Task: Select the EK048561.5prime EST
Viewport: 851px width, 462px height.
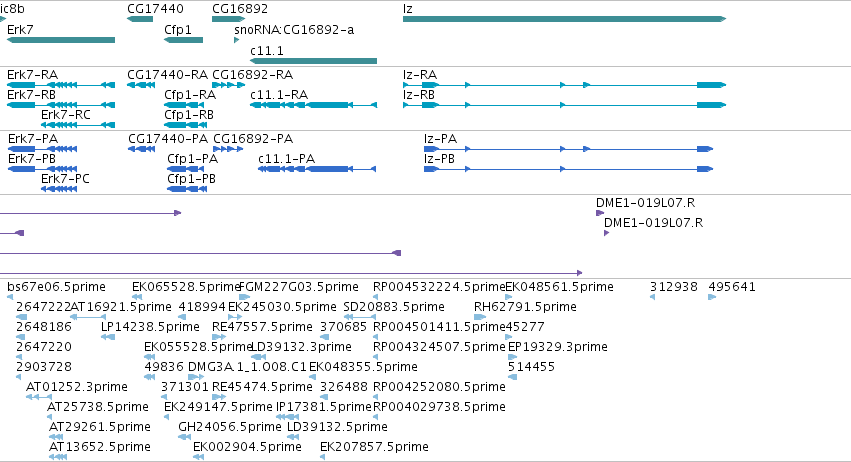Action: pyautogui.click(x=509, y=298)
